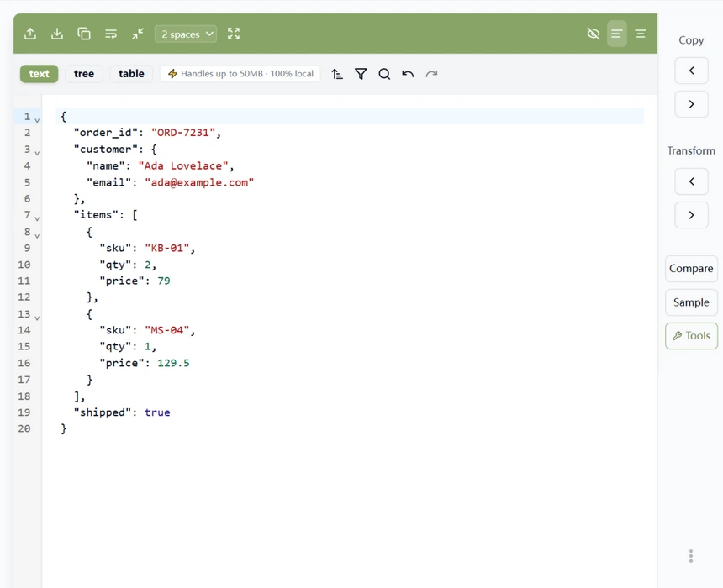Open search with the magnifier icon
This screenshot has width=723, height=588.
point(384,74)
